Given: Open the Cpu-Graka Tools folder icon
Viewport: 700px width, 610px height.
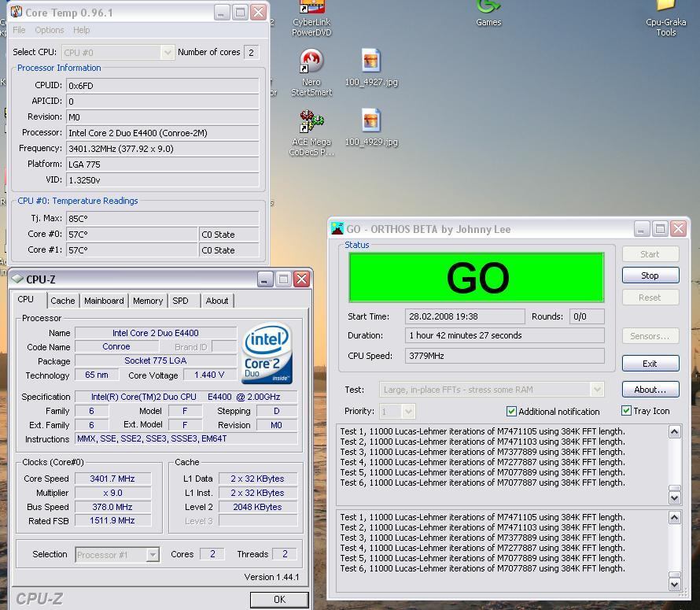Looking at the screenshot, I should tap(665, 18).
